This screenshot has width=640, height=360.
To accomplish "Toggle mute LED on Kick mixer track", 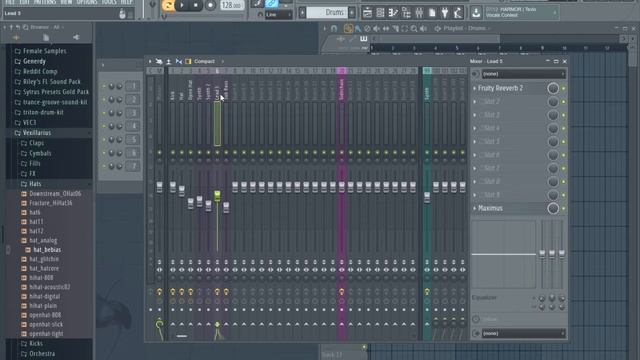I will (x=173, y=152).
